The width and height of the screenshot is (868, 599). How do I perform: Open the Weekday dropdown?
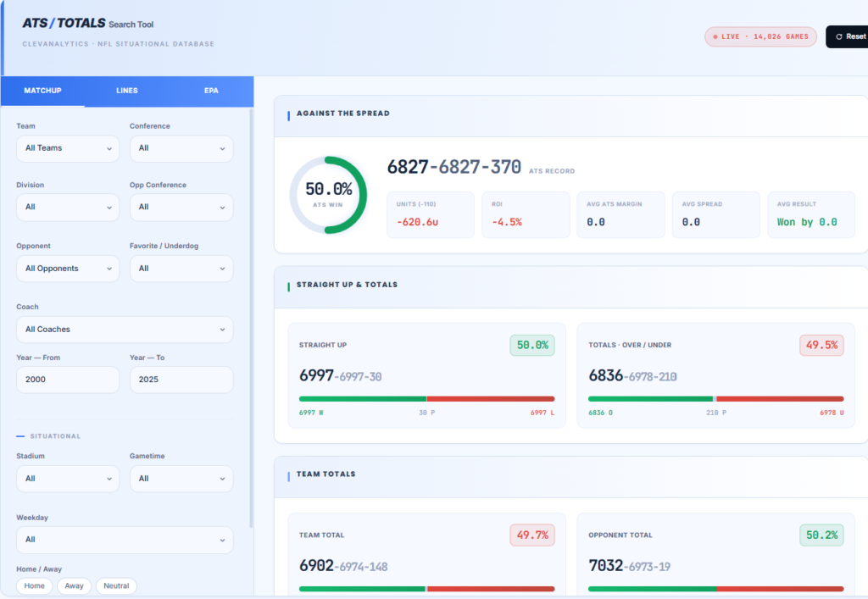tap(125, 539)
